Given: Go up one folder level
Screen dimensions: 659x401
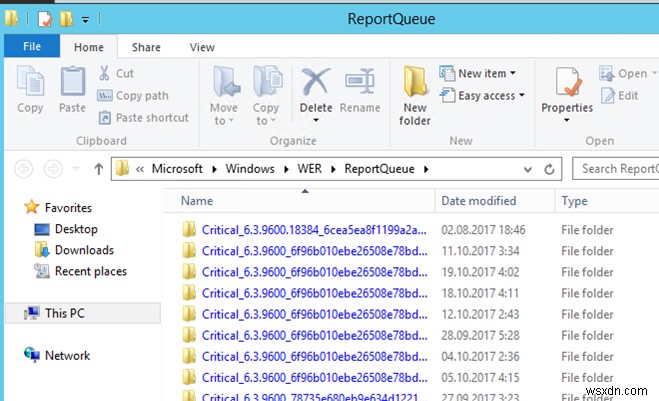Looking at the screenshot, I should point(98,169).
